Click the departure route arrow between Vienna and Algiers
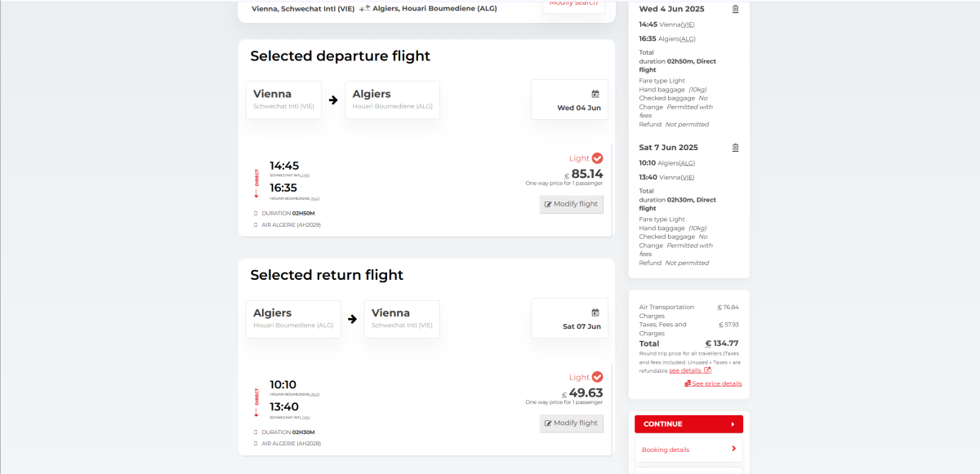The image size is (980, 474). (333, 100)
